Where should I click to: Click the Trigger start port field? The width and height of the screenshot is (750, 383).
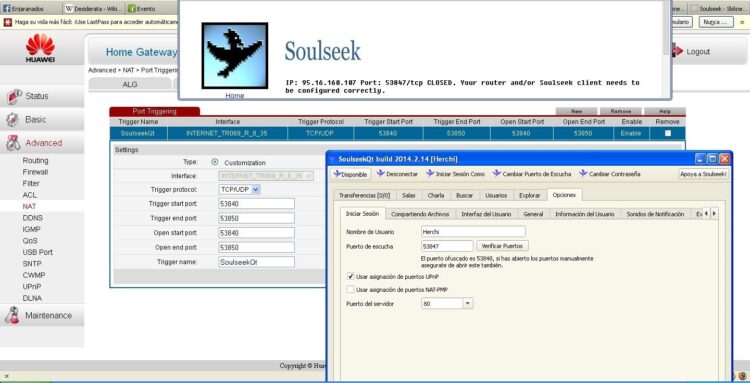pos(256,204)
